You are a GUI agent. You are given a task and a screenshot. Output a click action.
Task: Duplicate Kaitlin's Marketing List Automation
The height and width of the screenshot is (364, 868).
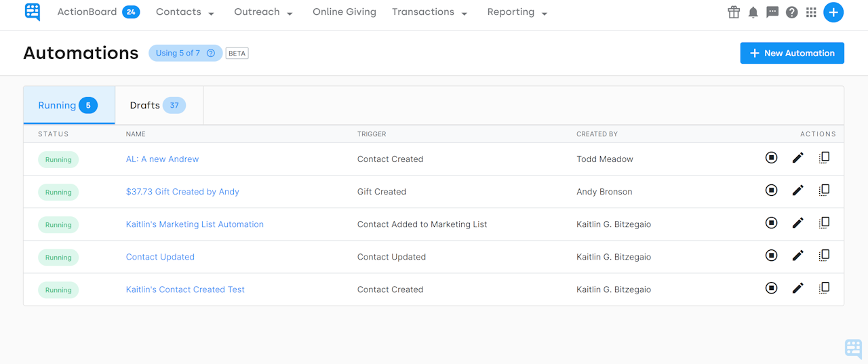824,223
